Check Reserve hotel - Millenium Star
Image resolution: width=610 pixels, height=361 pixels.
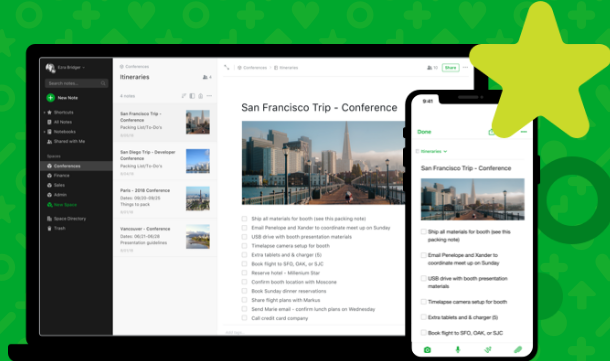tap(244, 273)
